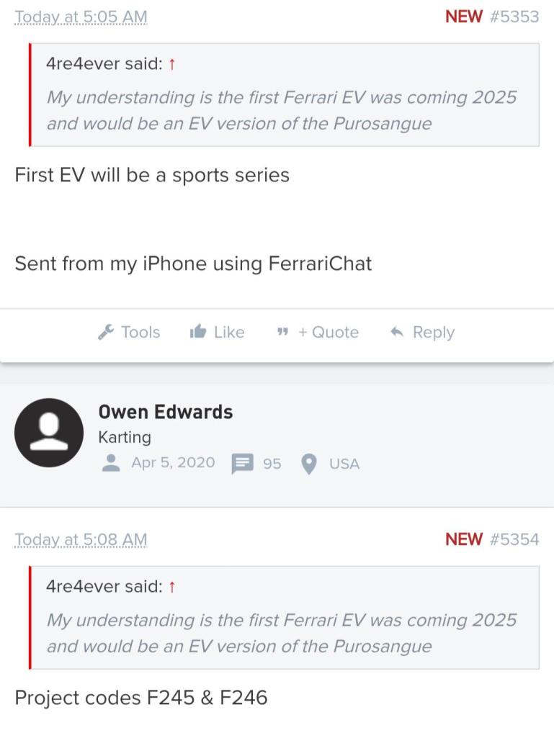Image resolution: width=554 pixels, height=756 pixels.
Task: Open post number #5354 permalink
Action: 514,539
